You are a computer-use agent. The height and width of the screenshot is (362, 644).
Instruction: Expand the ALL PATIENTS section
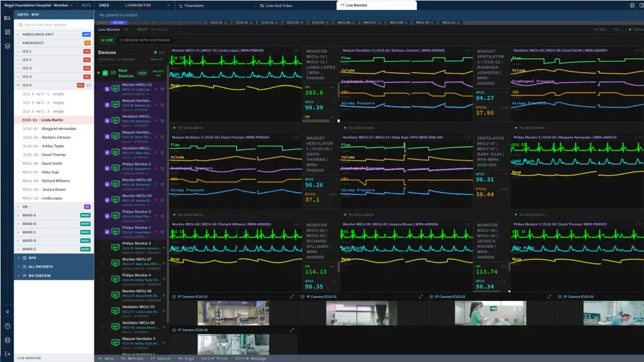[x=19, y=266]
